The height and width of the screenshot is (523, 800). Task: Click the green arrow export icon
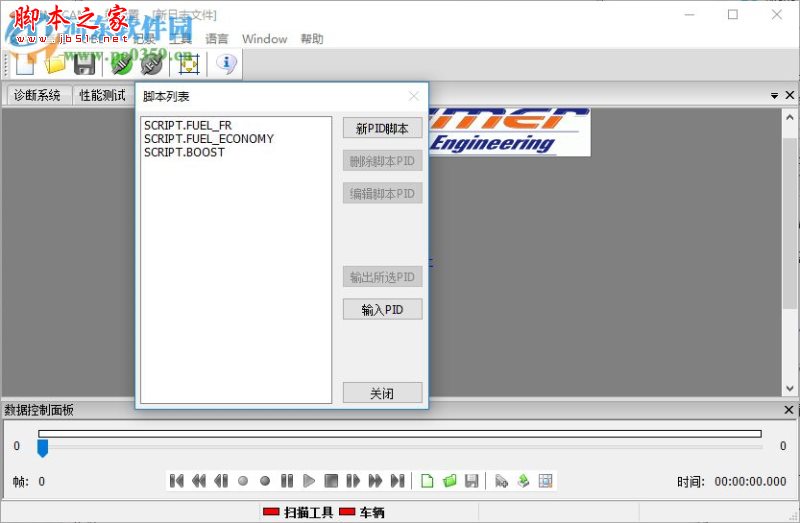[523, 481]
